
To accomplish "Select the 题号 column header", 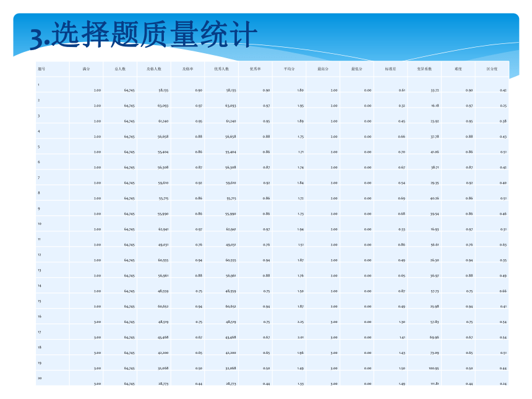I will [41, 69].
